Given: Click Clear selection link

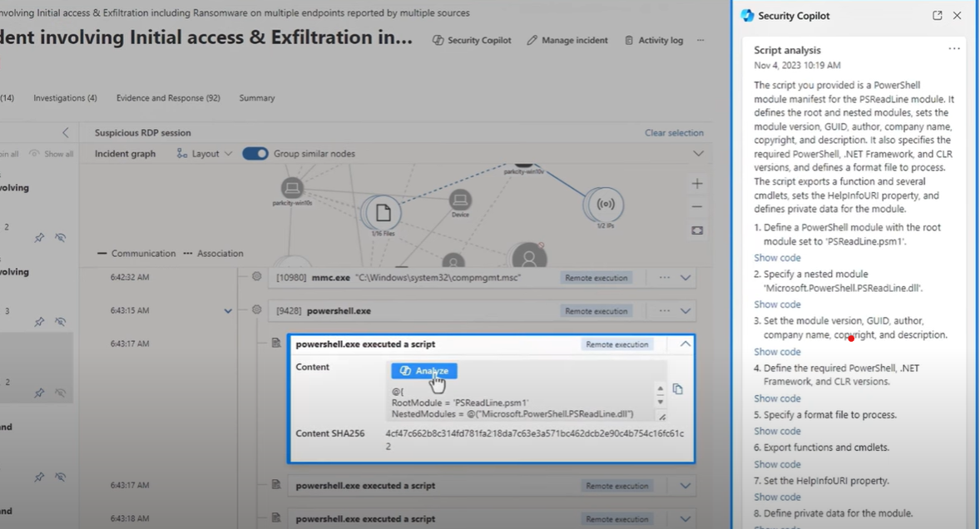Looking at the screenshot, I should [674, 133].
